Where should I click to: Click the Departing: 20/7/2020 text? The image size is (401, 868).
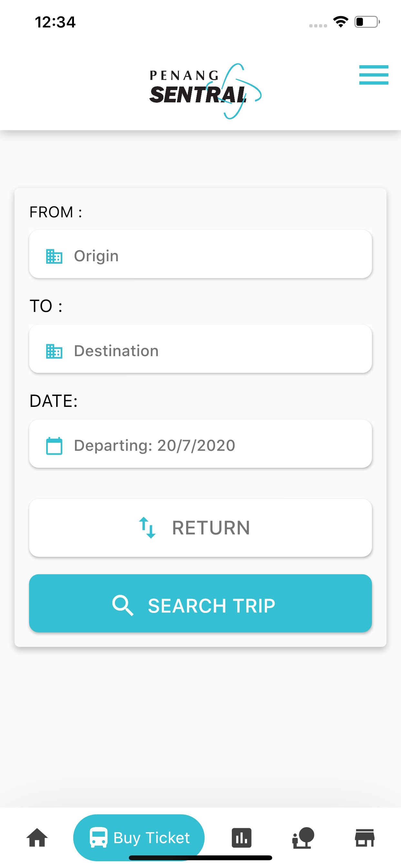[x=154, y=445]
